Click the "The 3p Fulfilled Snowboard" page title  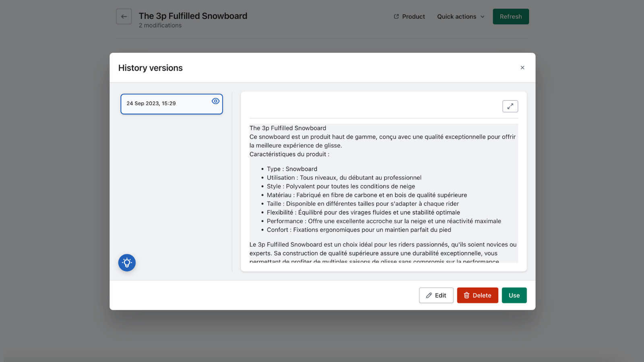click(x=193, y=16)
